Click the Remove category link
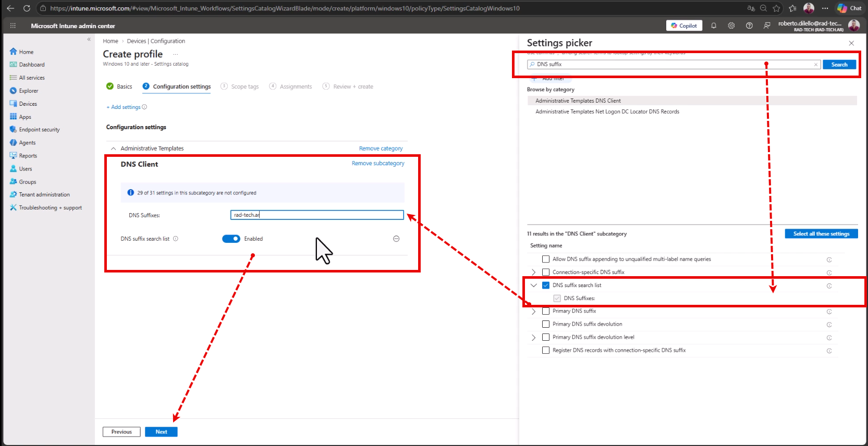This screenshot has height=446, width=868. [381, 148]
